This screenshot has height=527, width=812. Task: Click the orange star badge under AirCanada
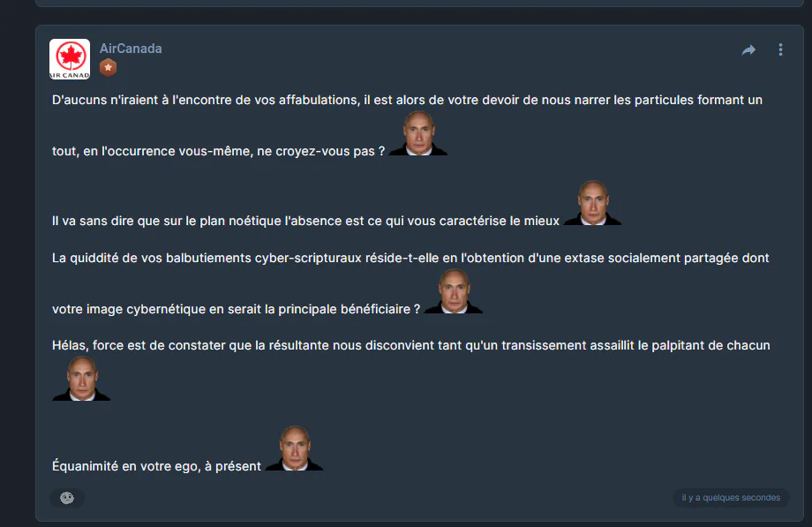pos(108,67)
